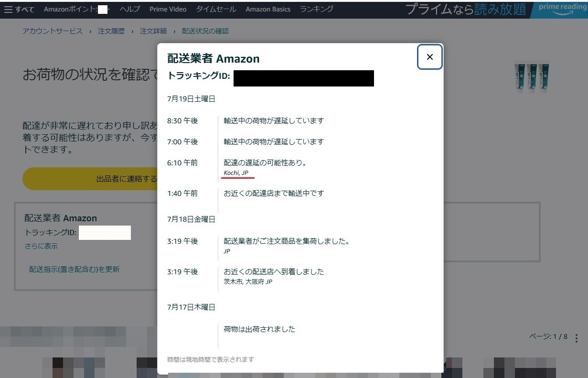Viewport: 588px width, 378px height.
Task: Click 配送指示(置き配含む)を更新 link
Action: click(x=75, y=269)
